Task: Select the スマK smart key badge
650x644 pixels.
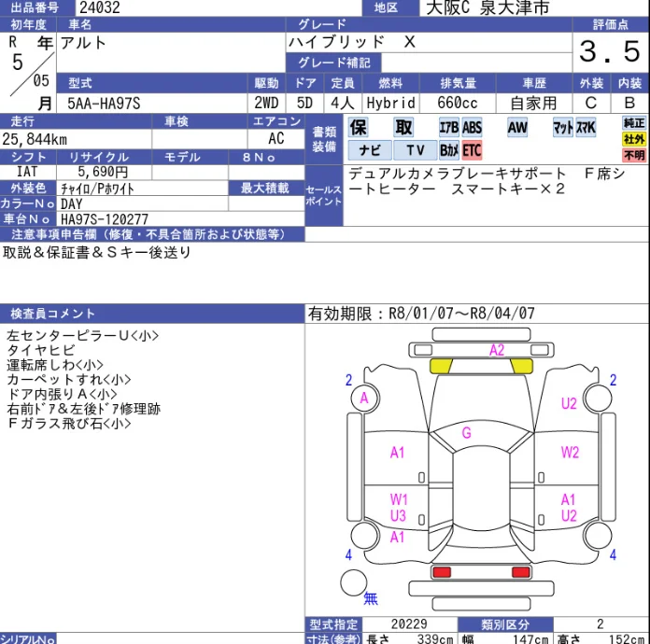Action: pyautogui.click(x=586, y=128)
